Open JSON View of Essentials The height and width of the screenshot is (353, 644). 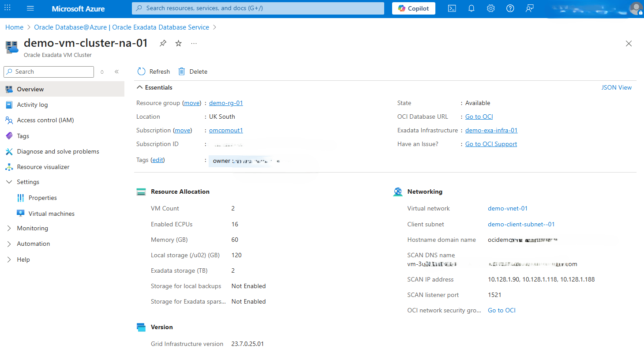(616, 87)
